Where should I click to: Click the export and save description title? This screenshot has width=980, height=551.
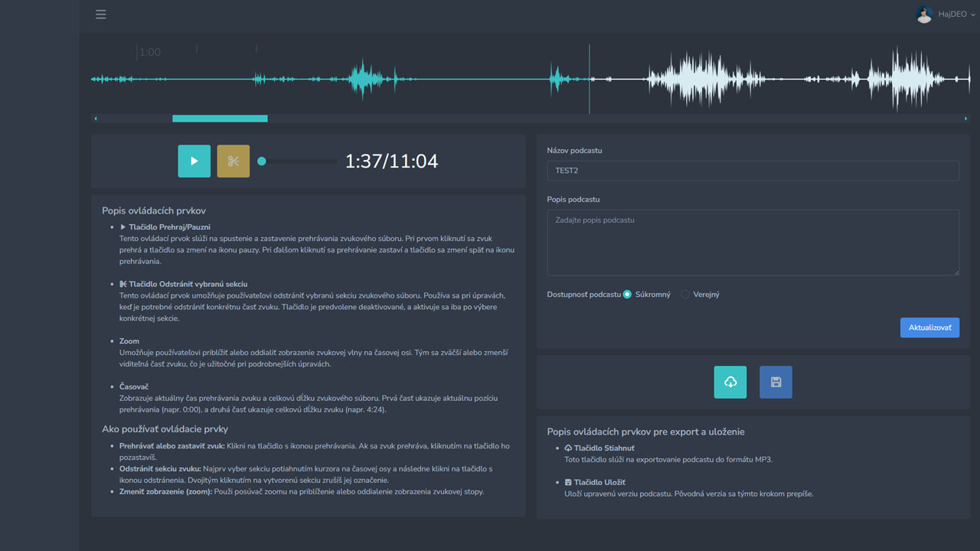(646, 432)
